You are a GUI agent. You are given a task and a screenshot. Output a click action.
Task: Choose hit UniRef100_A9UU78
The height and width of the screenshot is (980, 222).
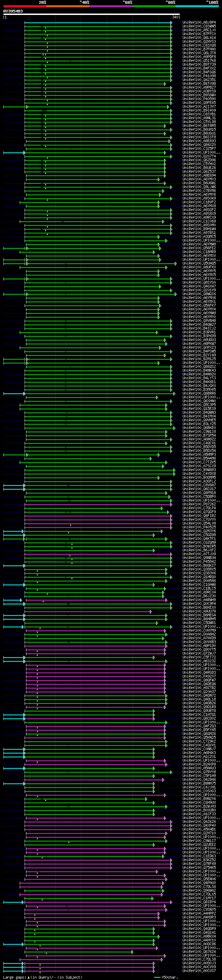coord(199,612)
